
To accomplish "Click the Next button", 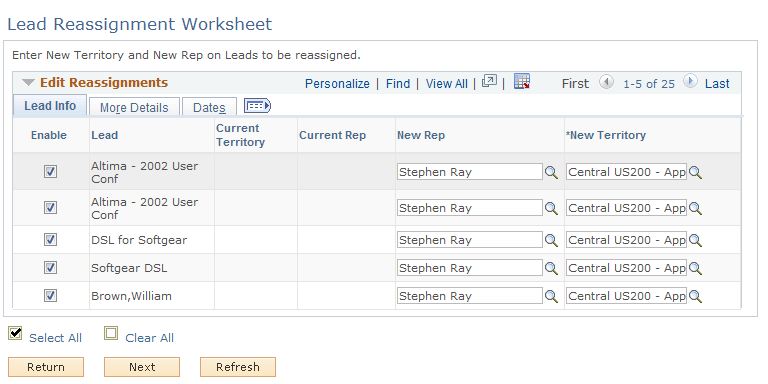I will click(x=142, y=367).
